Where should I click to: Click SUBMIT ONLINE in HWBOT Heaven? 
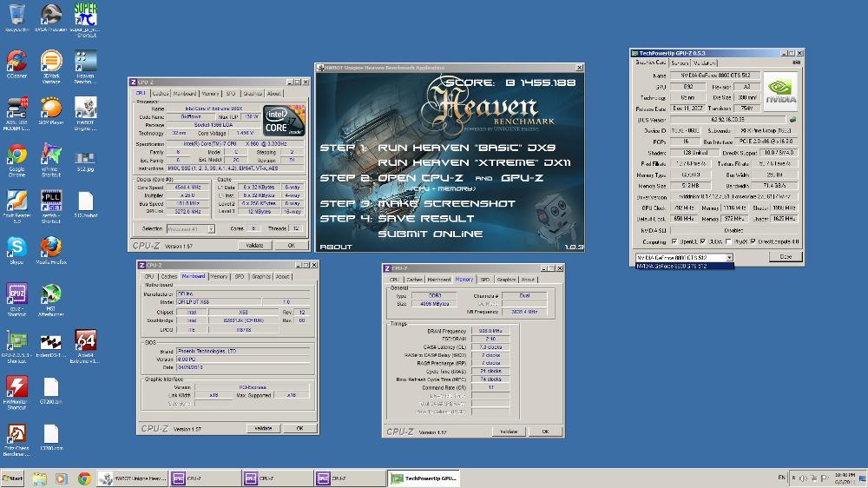pos(431,234)
